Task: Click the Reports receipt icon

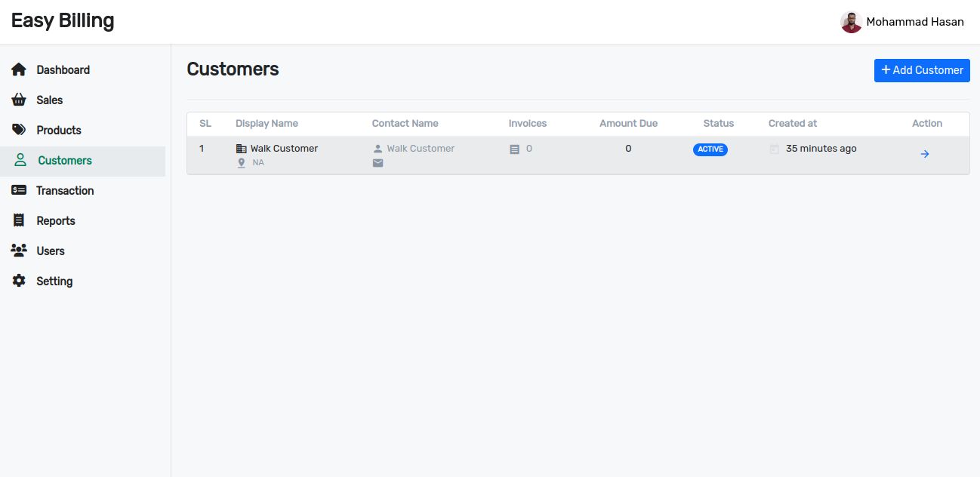Action: click(19, 220)
